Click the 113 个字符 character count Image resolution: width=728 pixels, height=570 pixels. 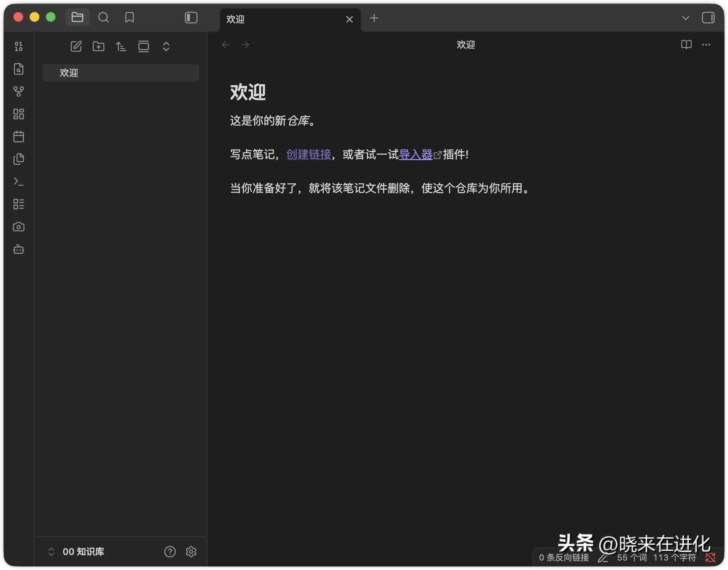[674, 557]
